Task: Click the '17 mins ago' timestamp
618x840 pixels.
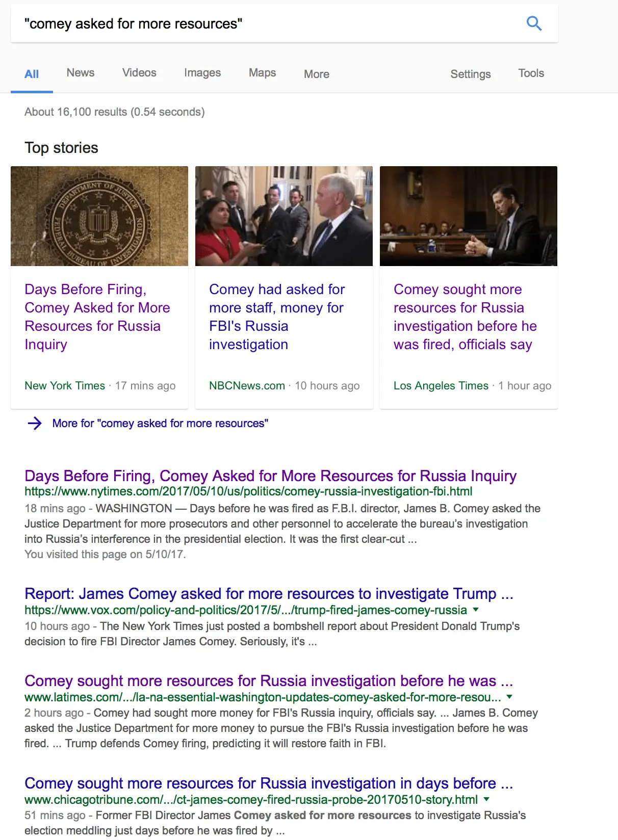Action: 145,386
